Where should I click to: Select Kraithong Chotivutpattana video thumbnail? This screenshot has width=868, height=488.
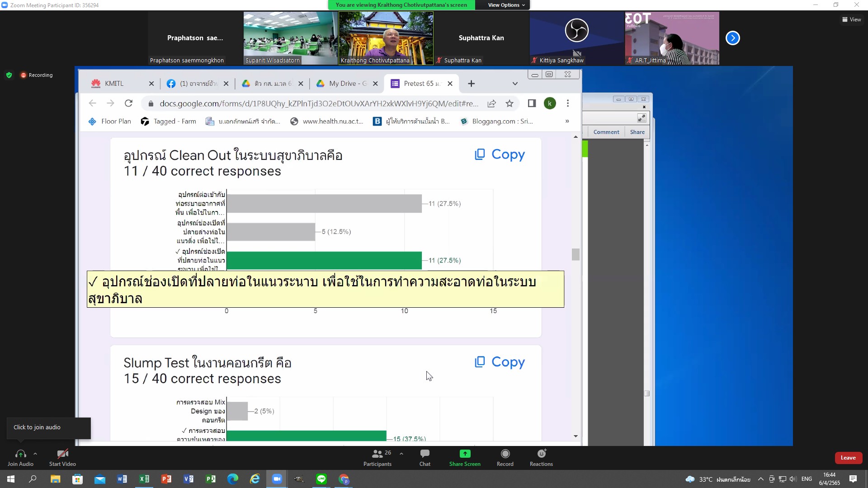(386, 38)
